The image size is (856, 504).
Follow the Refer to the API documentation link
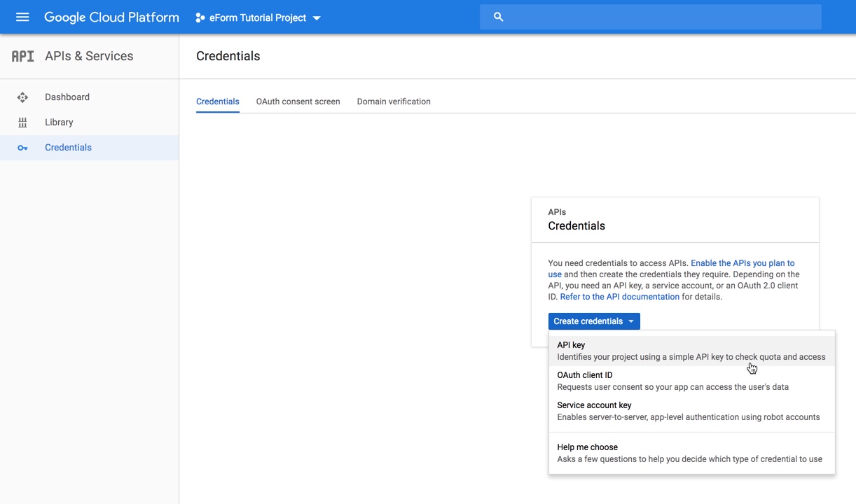(x=620, y=297)
